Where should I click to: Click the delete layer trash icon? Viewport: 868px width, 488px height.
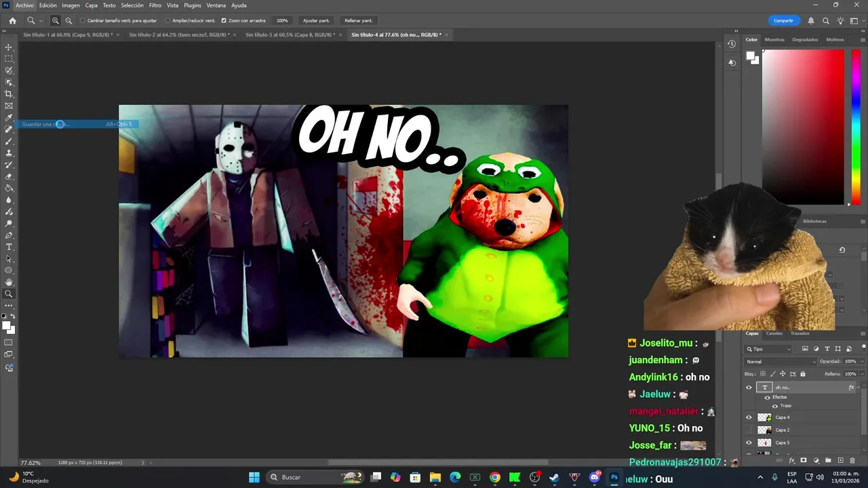coord(852,460)
